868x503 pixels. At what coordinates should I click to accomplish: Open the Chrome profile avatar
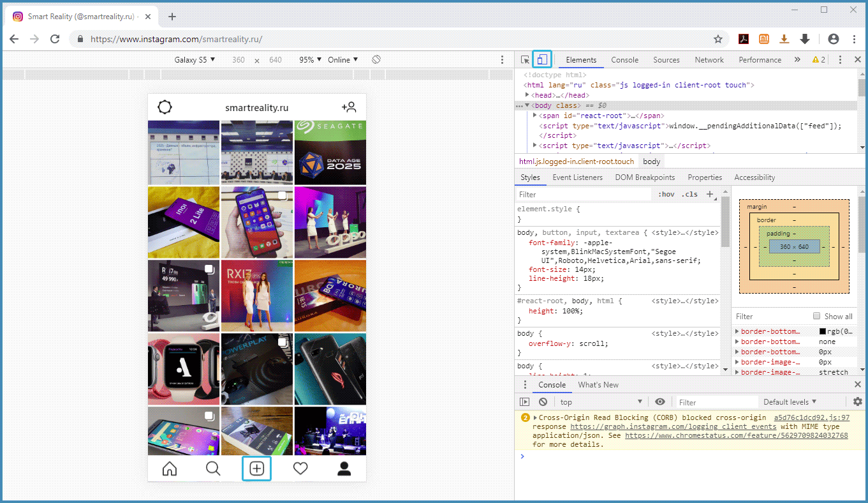834,39
